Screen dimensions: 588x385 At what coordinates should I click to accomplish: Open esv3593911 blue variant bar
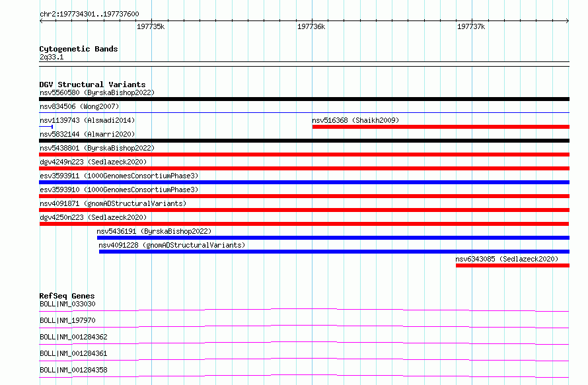click(x=304, y=182)
